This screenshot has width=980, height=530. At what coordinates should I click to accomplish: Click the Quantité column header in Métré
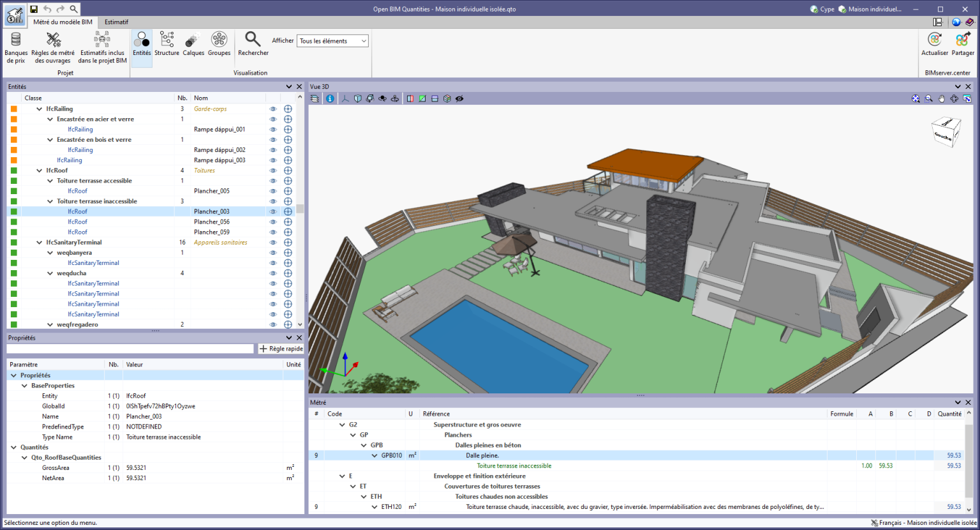tap(949, 414)
